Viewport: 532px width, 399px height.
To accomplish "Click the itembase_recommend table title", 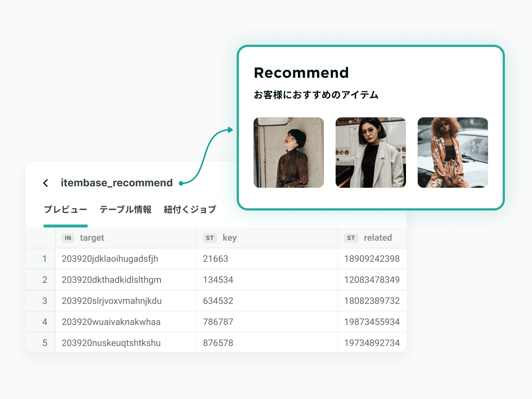I will pos(117,183).
